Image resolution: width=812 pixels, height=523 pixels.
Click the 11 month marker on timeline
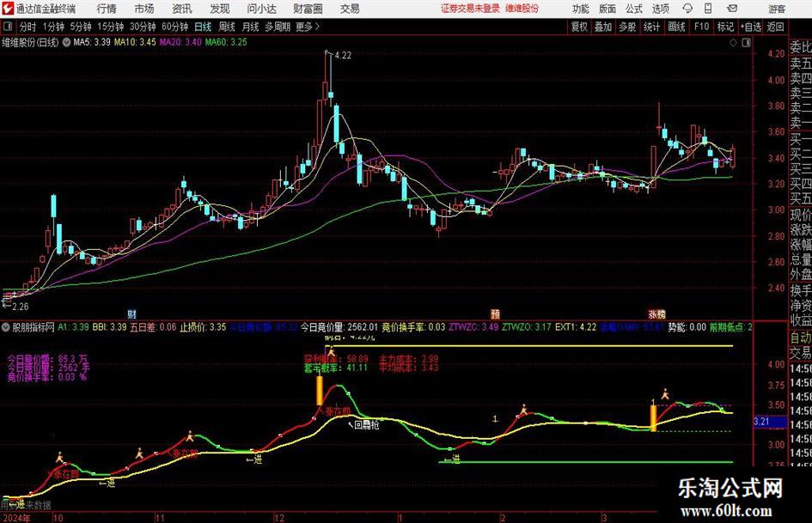click(160, 518)
